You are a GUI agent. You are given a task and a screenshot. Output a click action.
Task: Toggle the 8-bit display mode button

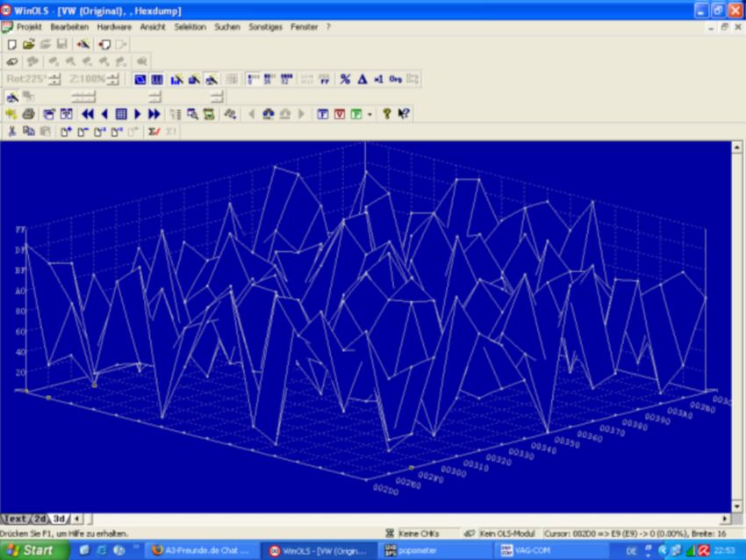[x=253, y=79]
